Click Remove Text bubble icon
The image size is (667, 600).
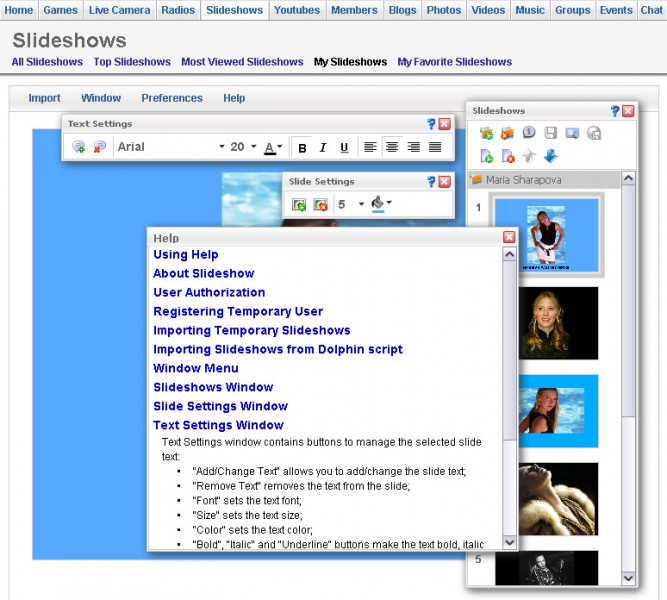click(x=100, y=147)
